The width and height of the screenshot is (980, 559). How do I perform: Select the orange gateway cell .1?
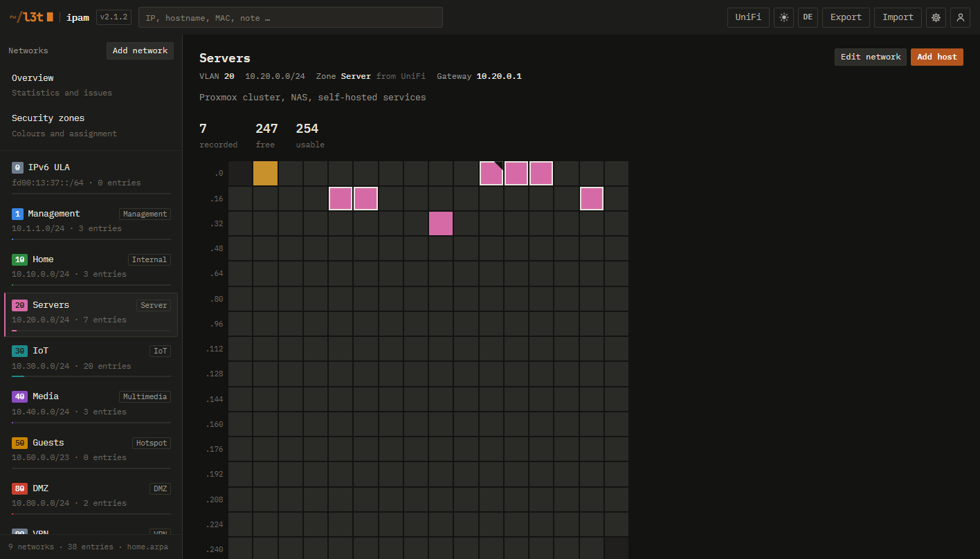265,173
